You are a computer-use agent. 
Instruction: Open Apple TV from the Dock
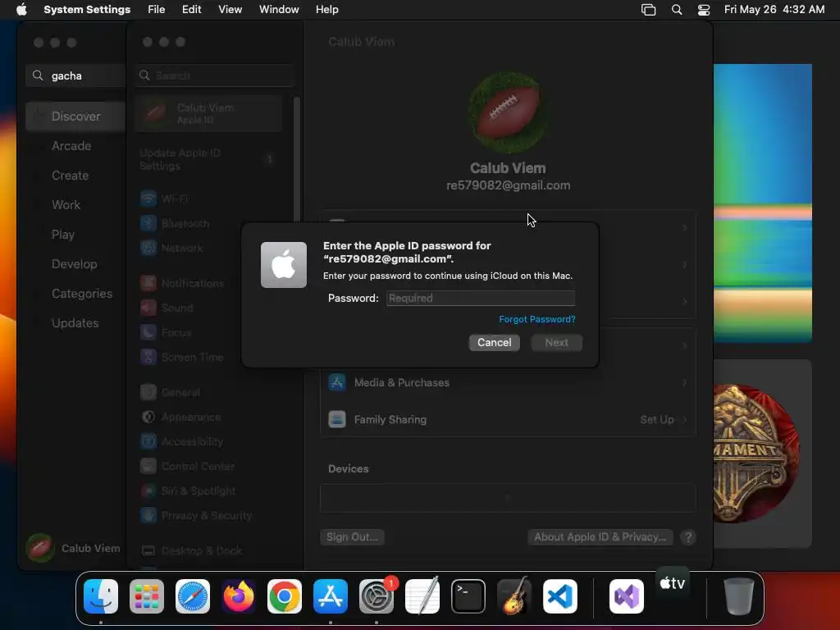click(x=673, y=583)
